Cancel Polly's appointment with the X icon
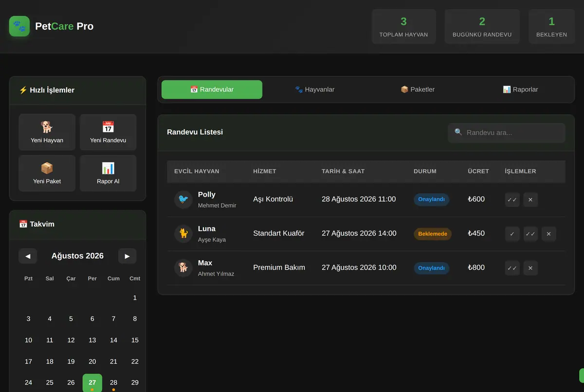 coord(530,199)
